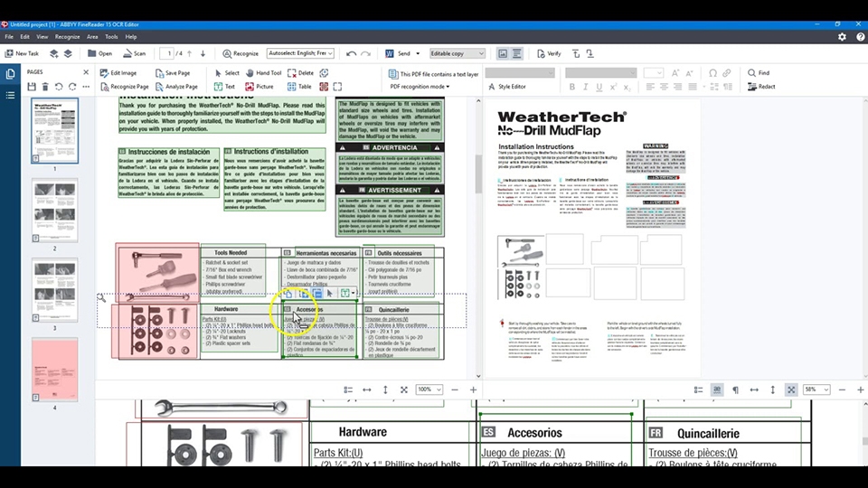Open the OCR language dropdown
This screenshot has height=488, width=868.
300,53
